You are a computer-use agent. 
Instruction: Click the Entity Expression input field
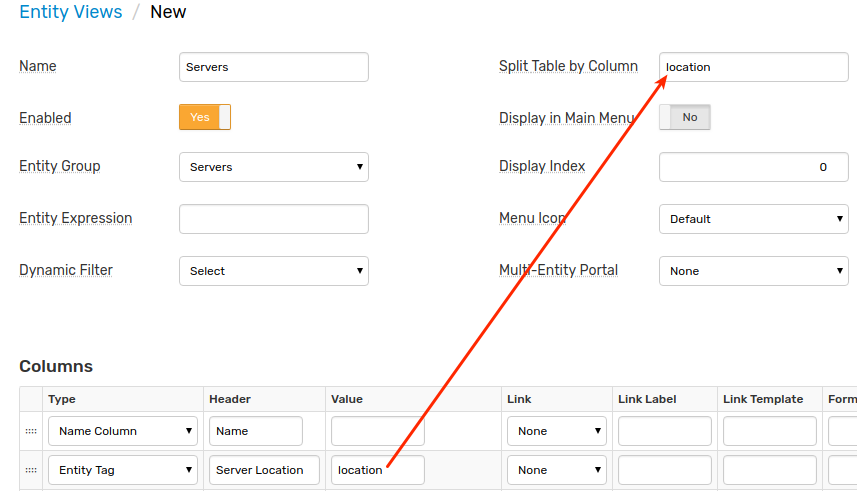[x=274, y=219]
